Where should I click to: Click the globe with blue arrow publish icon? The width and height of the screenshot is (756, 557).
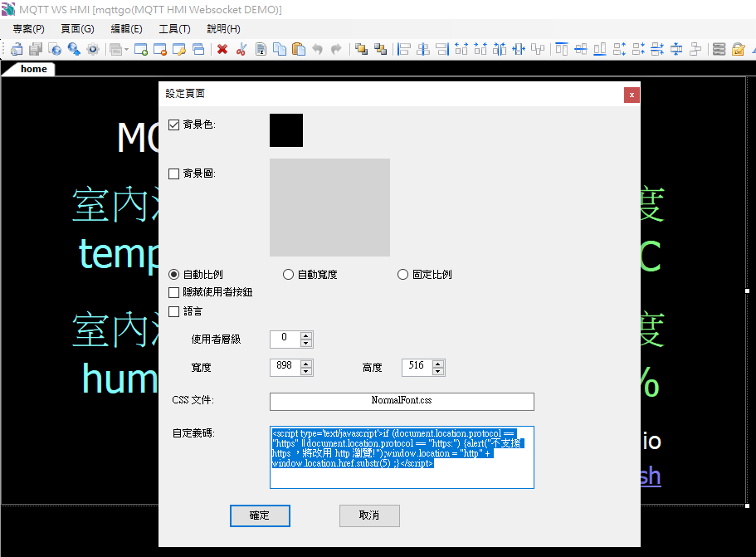74,49
